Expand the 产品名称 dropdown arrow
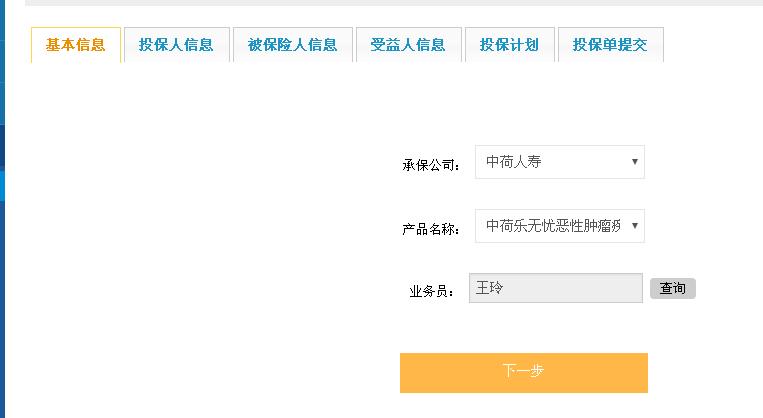This screenshot has height=418, width=763. [635, 226]
